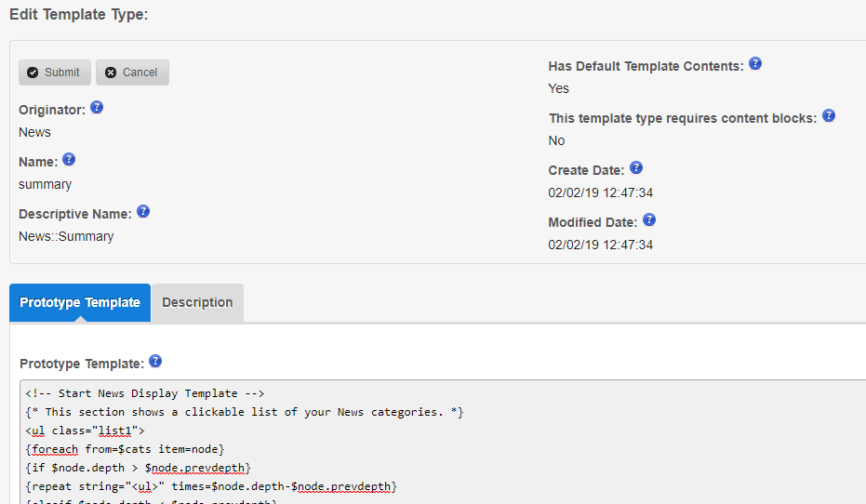Click the Cancel button

pos(132,73)
